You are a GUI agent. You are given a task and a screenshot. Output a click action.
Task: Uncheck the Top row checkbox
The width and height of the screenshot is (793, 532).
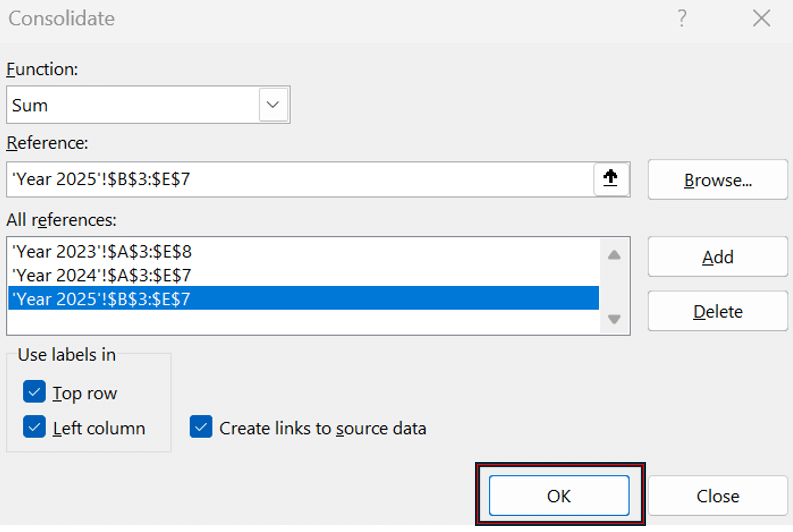pyautogui.click(x=34, y=393)
